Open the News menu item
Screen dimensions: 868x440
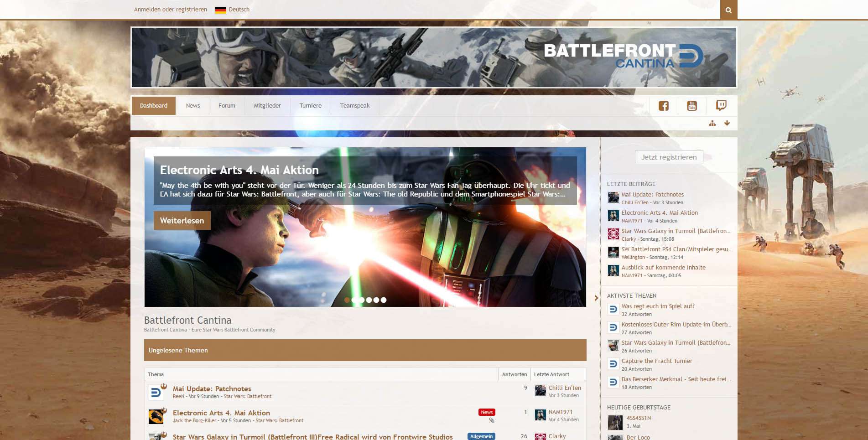tap(193, 106)
